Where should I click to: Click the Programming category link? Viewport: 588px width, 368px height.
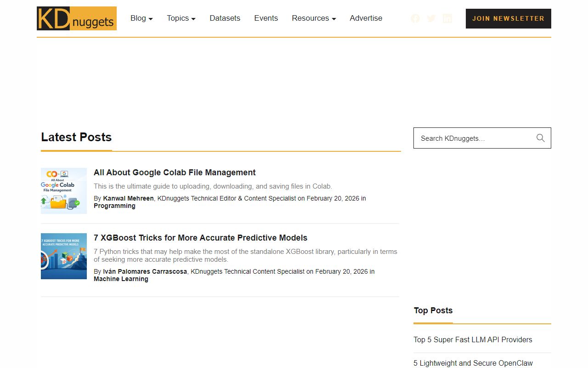click(114, 206)
